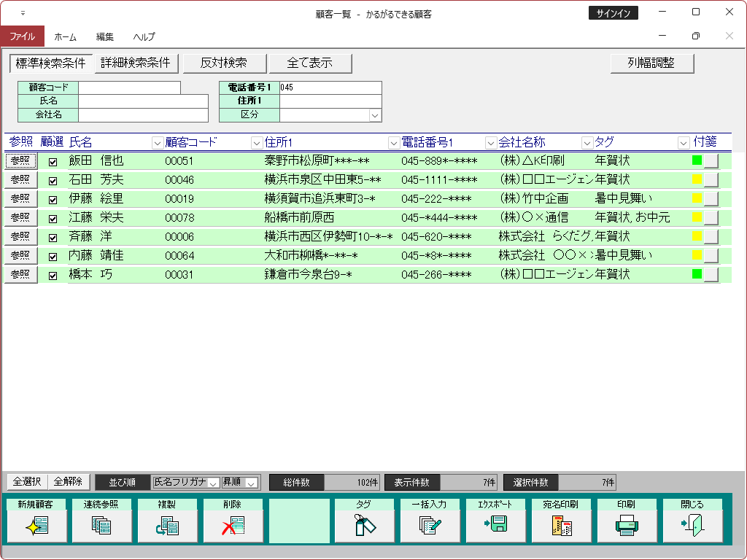Uncheck the checkbox for 飯田 信也
Screen dimensions: 747x560
[x=53, y=162]
